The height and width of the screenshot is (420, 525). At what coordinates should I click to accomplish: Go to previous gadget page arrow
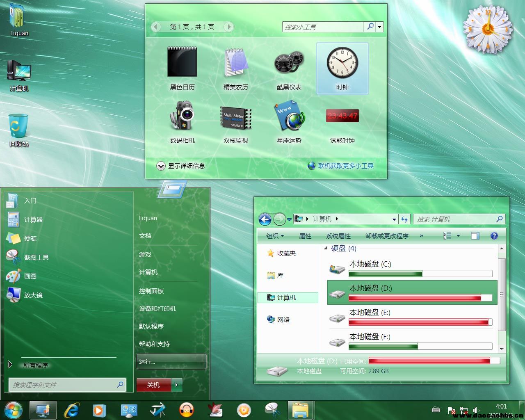click(155, 27)
